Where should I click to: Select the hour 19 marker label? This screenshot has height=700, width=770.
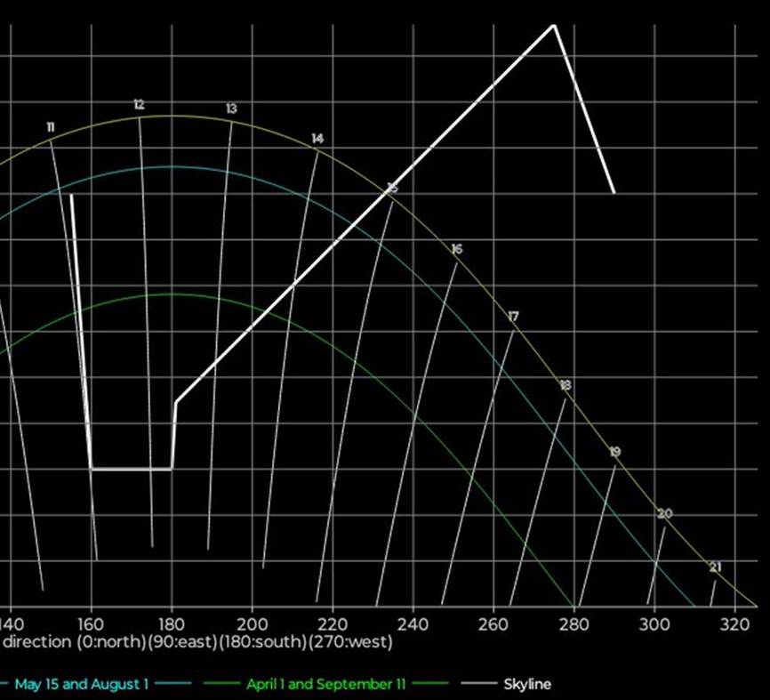pos(614,452)
